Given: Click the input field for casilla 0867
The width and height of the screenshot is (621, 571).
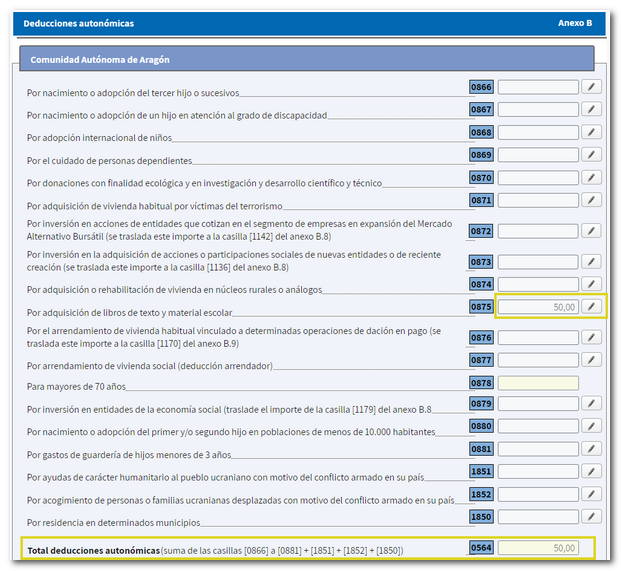Looking at the screenshot, I should tap(538, 109).
